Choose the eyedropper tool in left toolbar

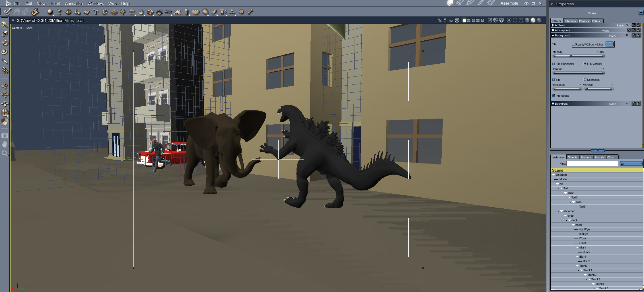5,61
